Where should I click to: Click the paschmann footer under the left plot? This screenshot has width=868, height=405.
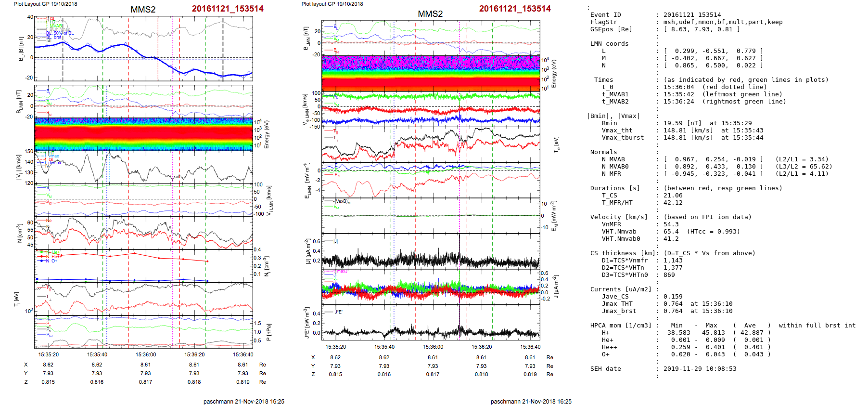[243, 401]
